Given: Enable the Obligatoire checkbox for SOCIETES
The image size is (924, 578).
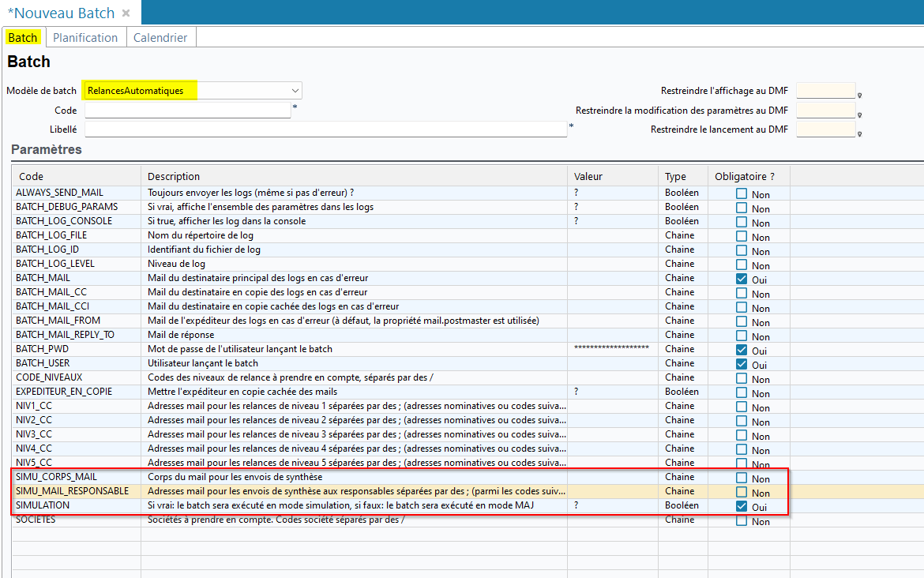Looking at the screenshot, I should click(742, 520).
